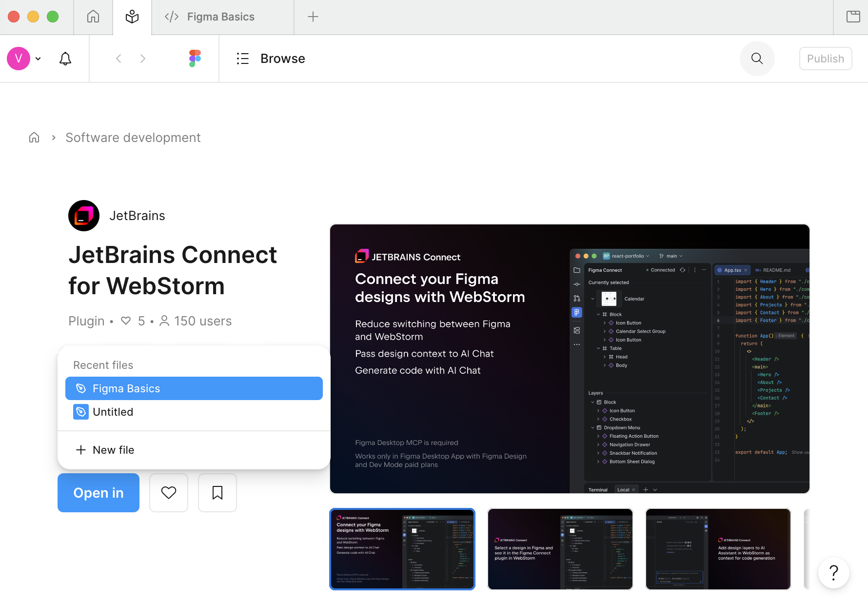The image size is (868, 605).
Task: Click the Browse label
Action: [283, 59]
